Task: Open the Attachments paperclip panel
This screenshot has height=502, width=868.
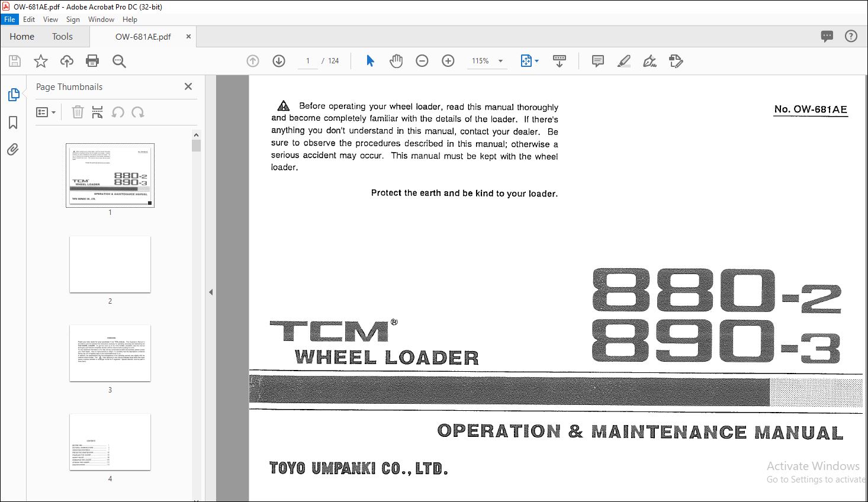Action: [13, 150]
